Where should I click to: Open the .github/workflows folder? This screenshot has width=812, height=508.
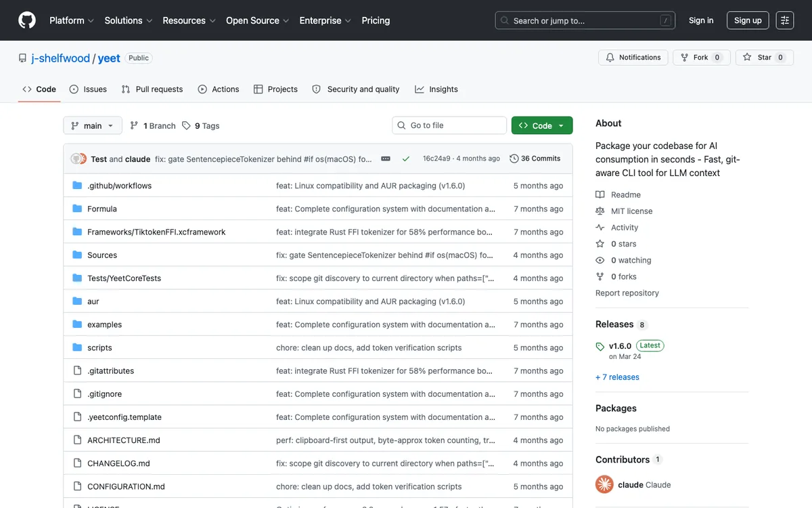[119, 186]
